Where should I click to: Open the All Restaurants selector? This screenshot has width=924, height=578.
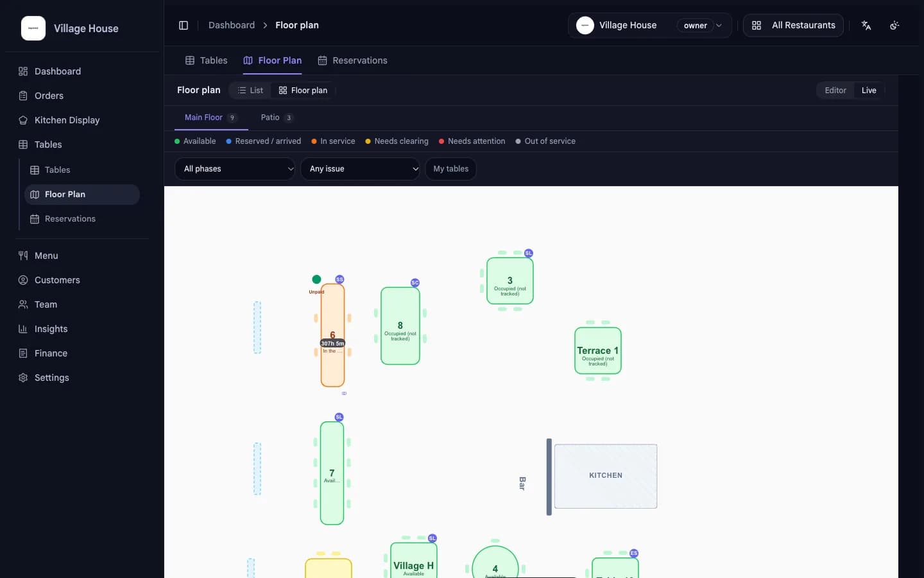click(793, 25)
